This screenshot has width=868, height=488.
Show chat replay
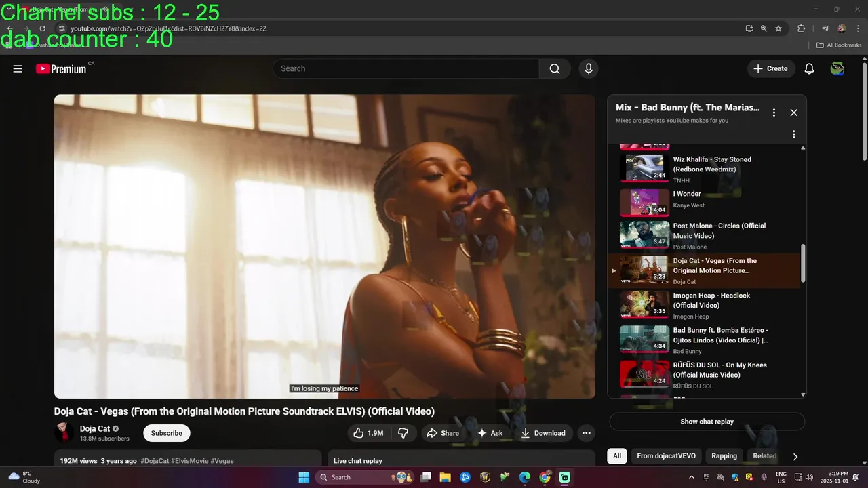(707, 422)
